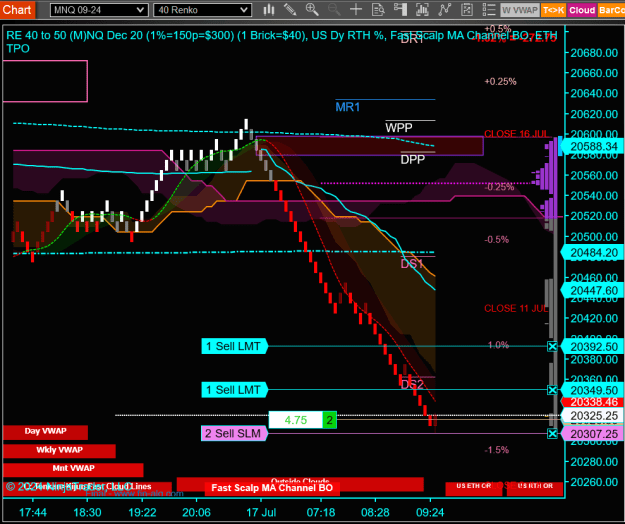
Task: Click the -0.5% level label
Action: [x=497, y=240]
